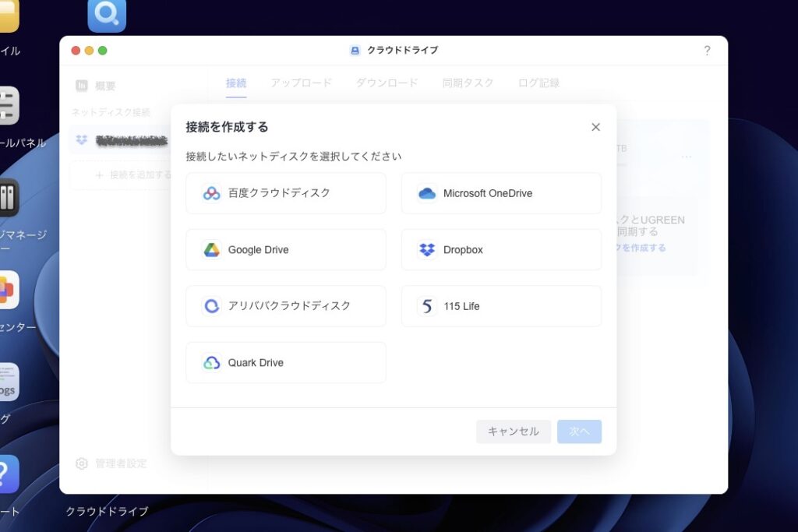The width and height of the screenshot is (798, 532).
Task: Click 接続を追加する in the sidebar
Action: click(132, 175)
